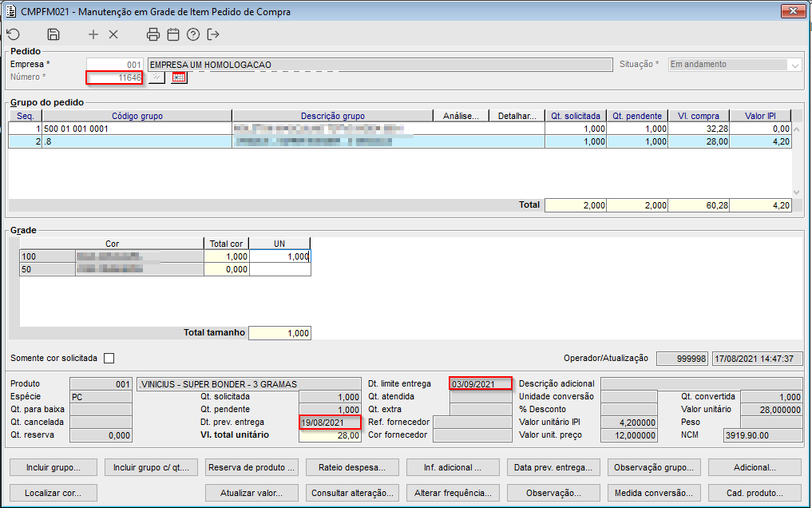Click the printer toolbar icon
Image resolution: width=812 pixels, height=508 pixels.
(153, 34)
